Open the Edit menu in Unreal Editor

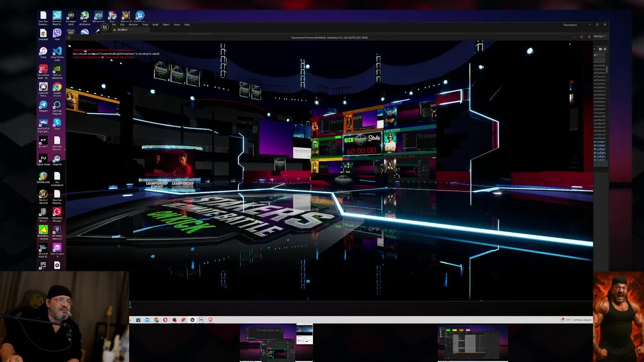pyautogui.click(x=122, y=25)
